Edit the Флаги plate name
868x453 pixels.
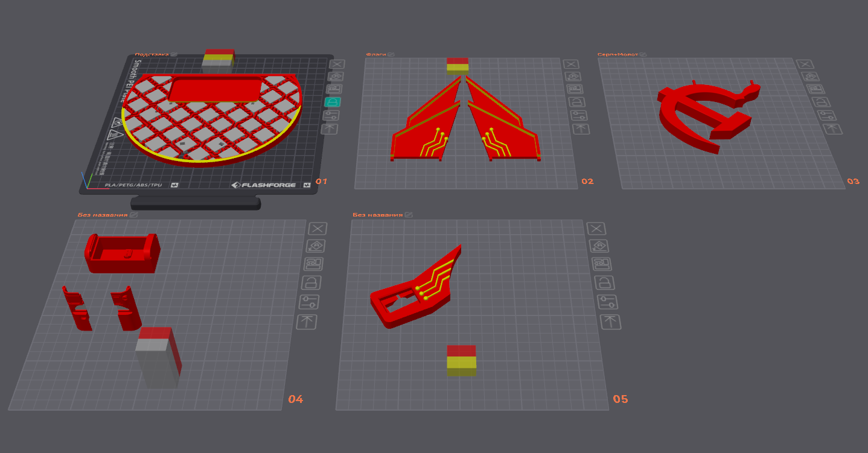pyautogui.click(x=391, y=54)
